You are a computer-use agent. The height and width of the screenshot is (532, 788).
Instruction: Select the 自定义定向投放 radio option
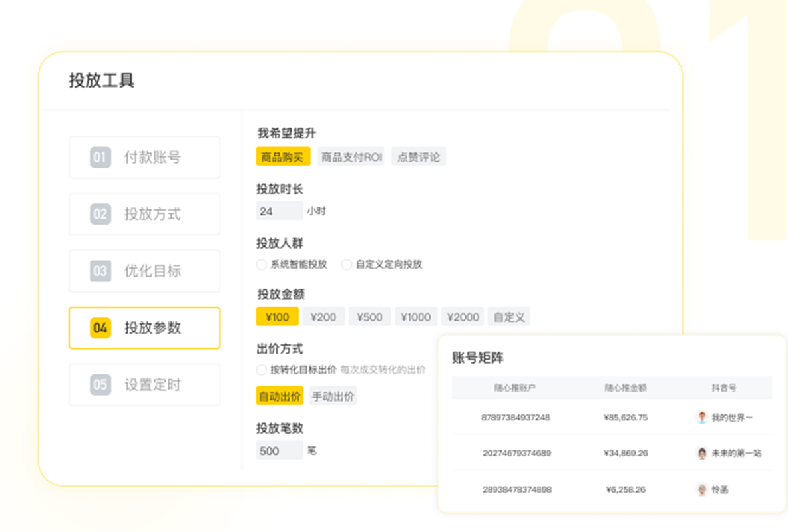pyautogui.click(x=347, y=264)
